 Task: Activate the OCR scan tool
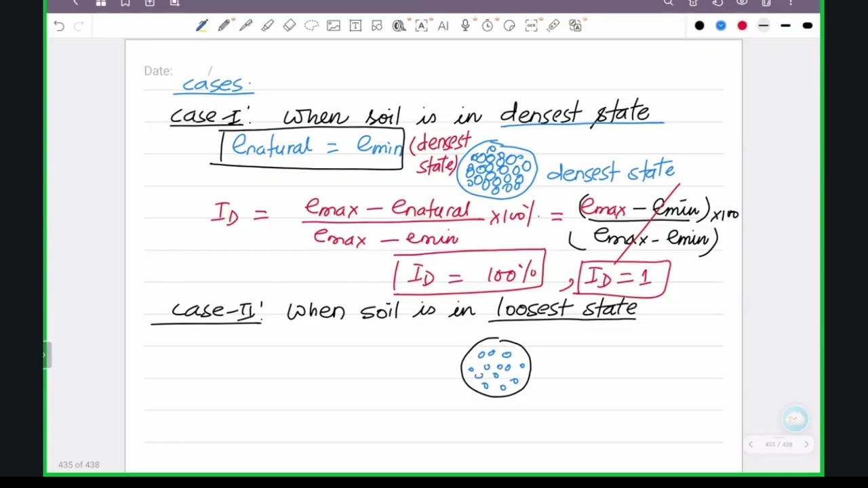[x=531, y=26]
